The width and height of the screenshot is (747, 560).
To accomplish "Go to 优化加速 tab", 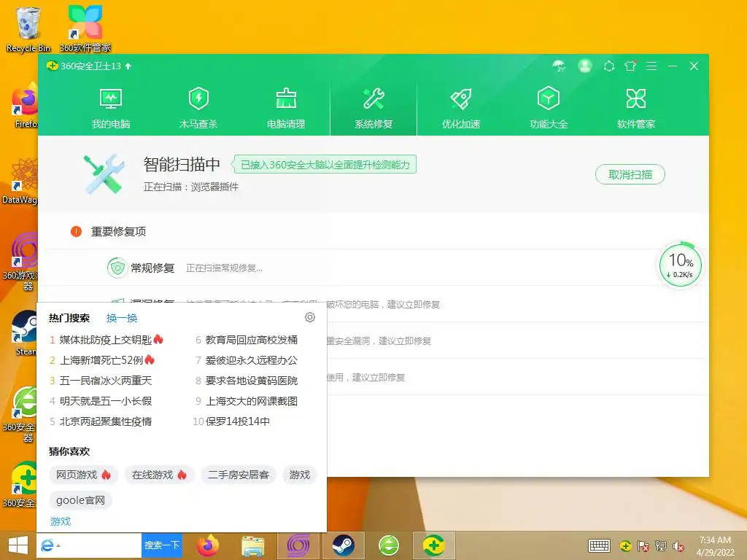I will (461, 109).
